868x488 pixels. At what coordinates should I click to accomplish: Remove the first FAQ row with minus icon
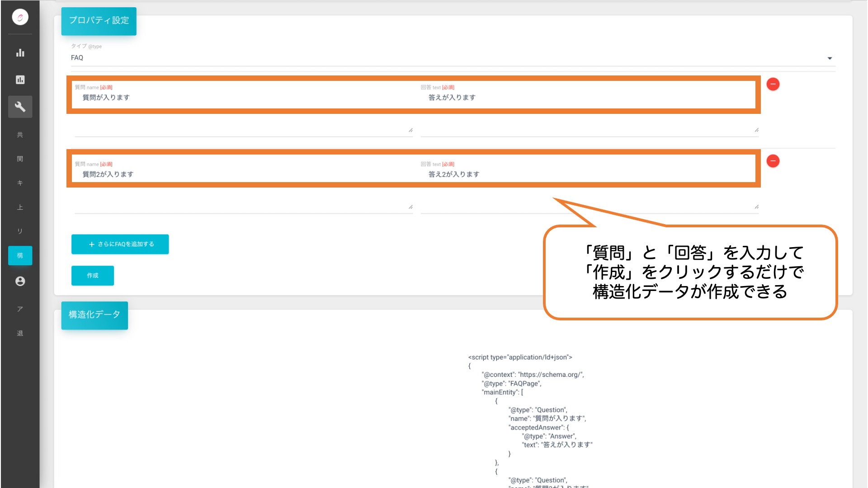pos(773,84)
